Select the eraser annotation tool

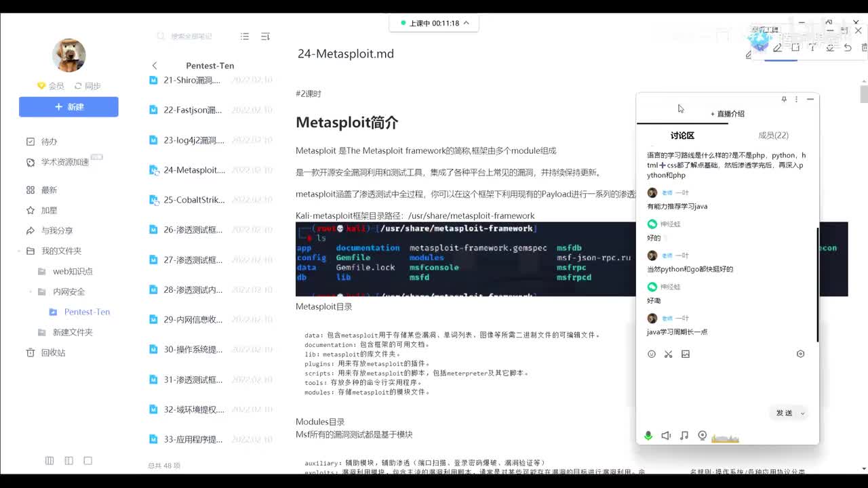click(x=830, y=47)
